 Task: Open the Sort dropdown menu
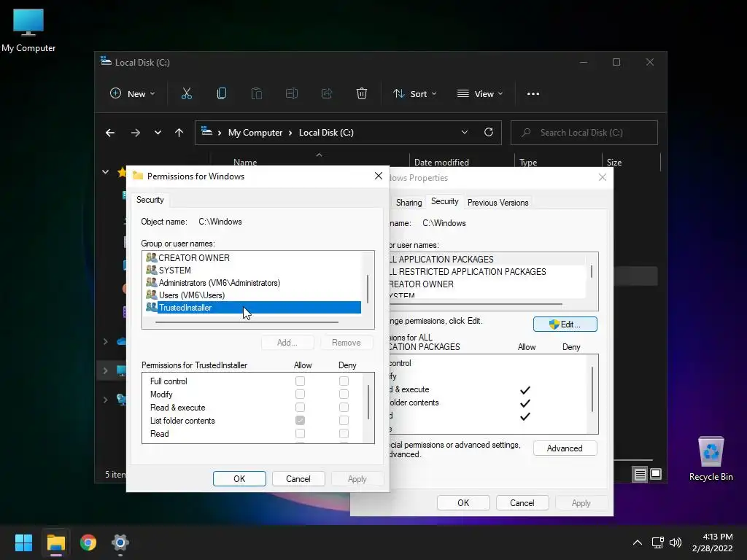(414, 94)
